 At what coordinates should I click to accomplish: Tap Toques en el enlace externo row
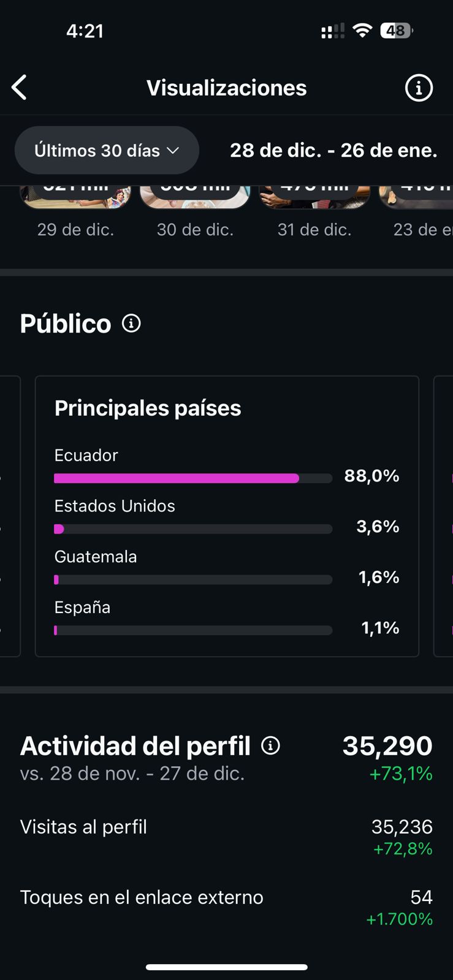[x=226, y=907]
